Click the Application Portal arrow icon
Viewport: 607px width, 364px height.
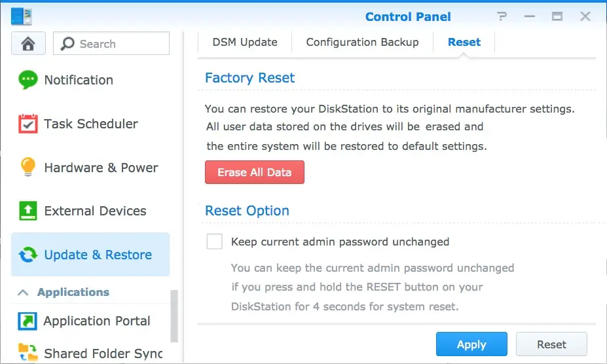coord(28,321)
